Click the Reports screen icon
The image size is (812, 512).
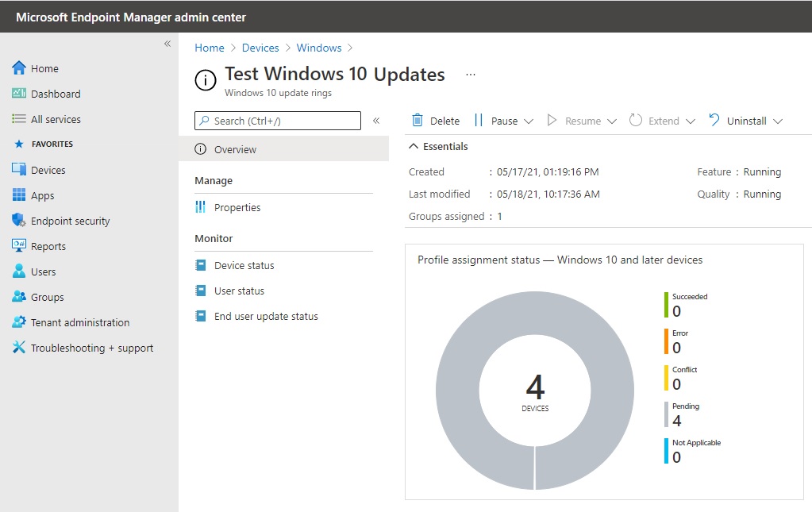[x=19, y=245]
